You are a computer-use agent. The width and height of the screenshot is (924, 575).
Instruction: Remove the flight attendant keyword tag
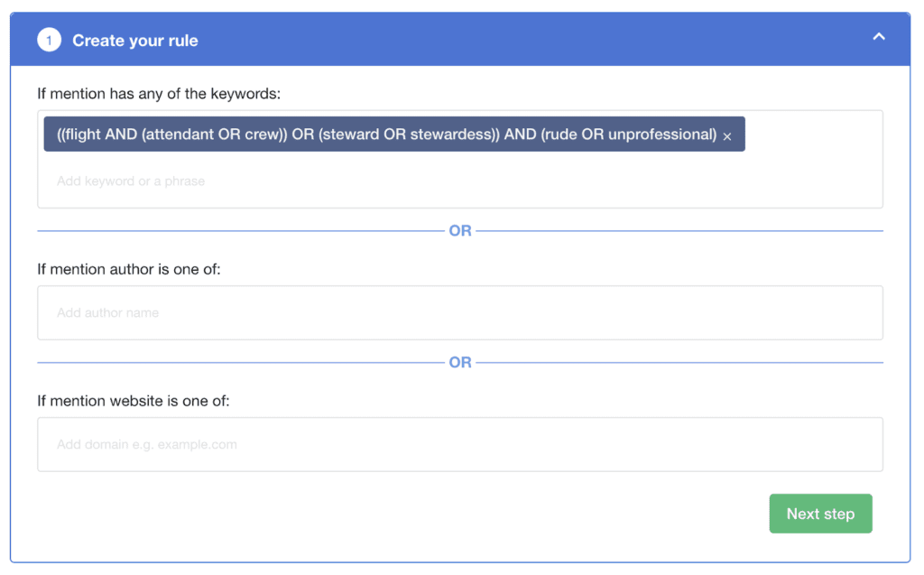(727, 136)
